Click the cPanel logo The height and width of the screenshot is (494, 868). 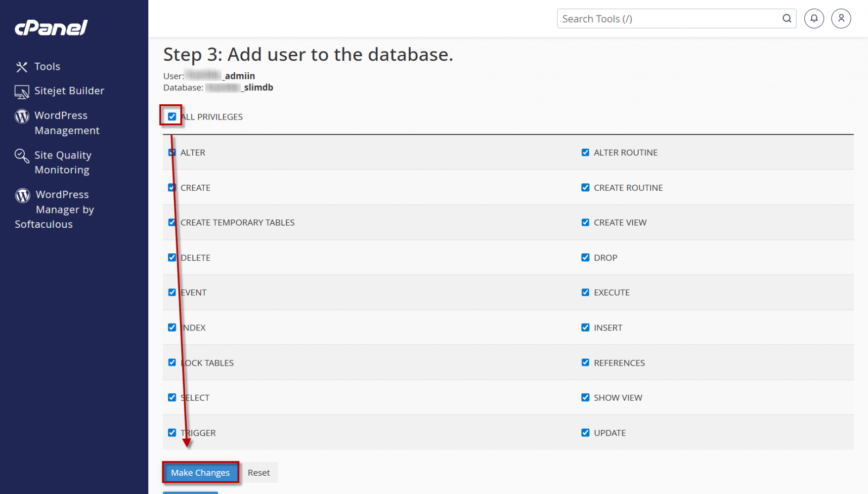tap(51, 28)
